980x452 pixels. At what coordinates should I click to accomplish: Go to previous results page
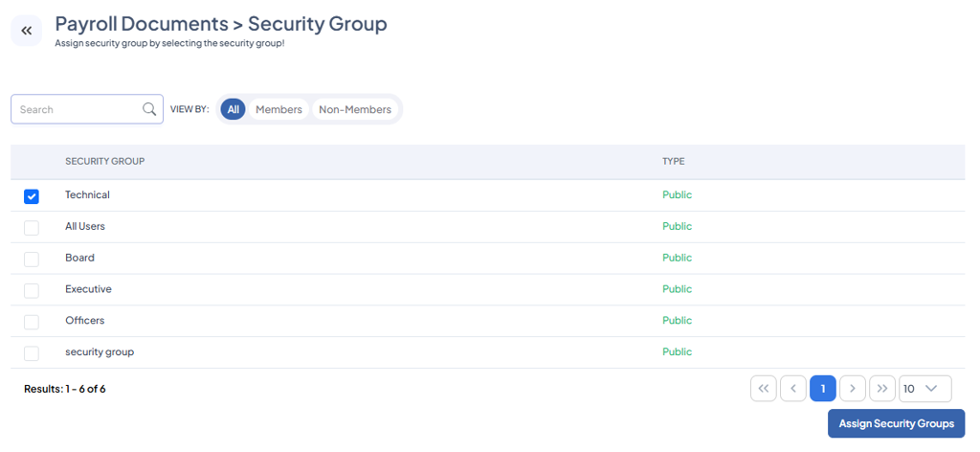pos(793,389)
